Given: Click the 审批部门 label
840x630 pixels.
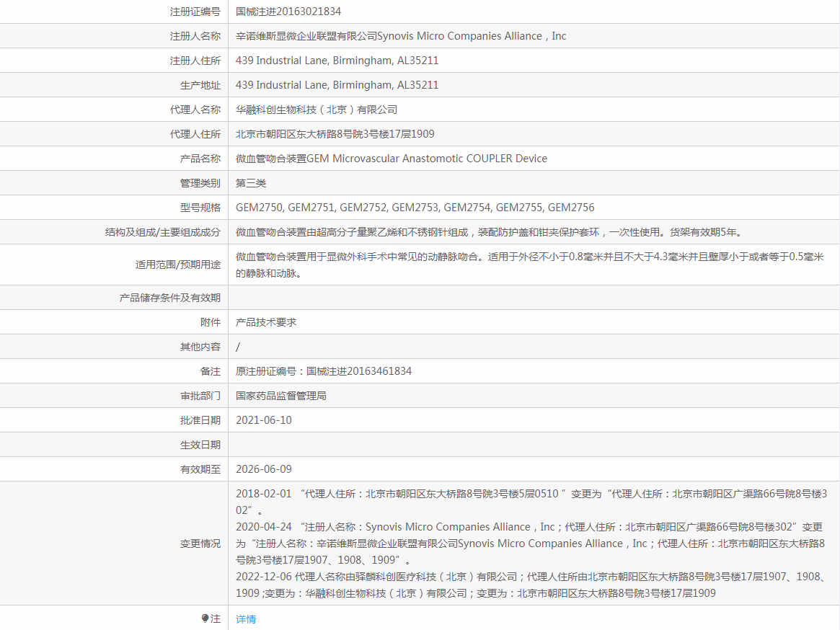Looking at the screenshot, I should [x=200, y=396].
